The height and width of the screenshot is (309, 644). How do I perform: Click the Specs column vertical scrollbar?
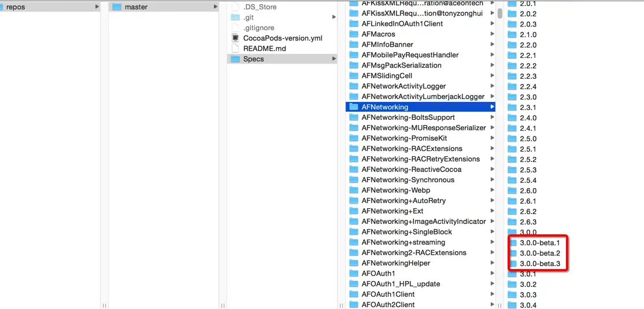[500, 13]
